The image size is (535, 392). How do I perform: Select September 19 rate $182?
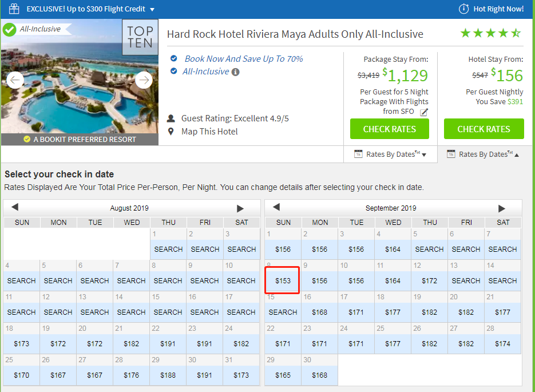429,312
